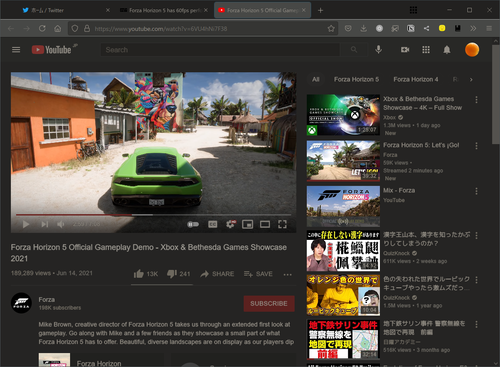Open options menu for QuizKnock 611K views video
Screen dimensions: 500x367
[x=476, y=235]
